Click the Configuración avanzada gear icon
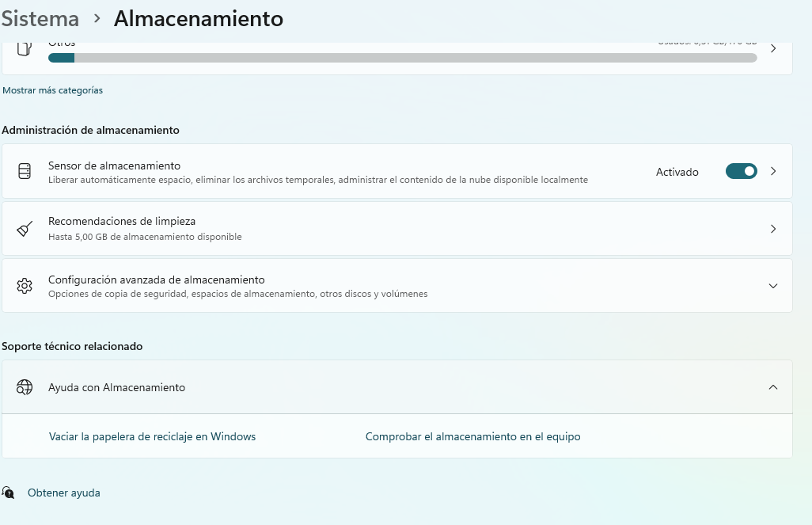Viewport: 812px width, 525px height. (x=25, y=286)
